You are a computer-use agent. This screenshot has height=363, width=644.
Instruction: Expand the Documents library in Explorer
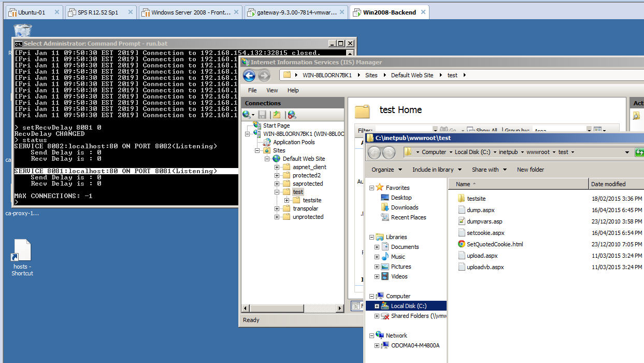377,247
